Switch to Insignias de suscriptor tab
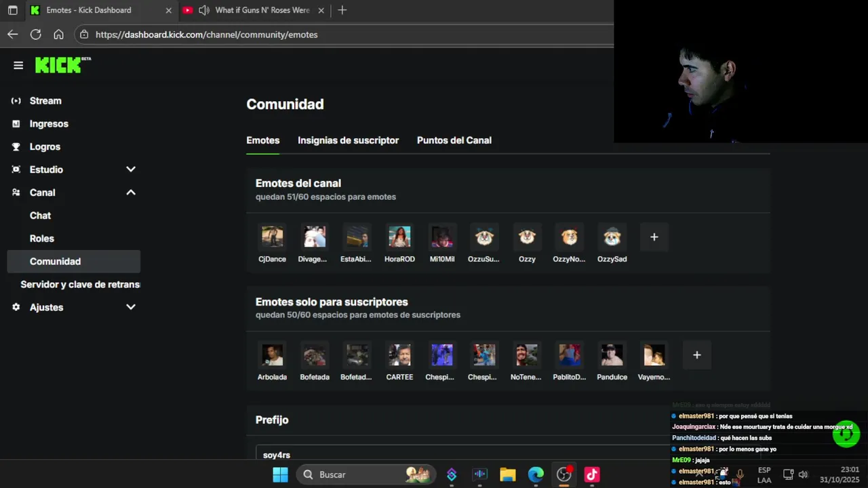 point(348,140)
